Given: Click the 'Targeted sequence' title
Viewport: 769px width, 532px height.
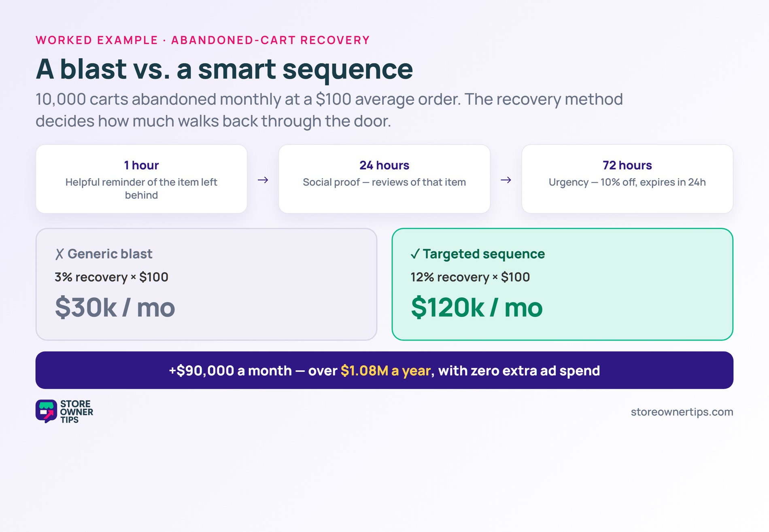Looking at the screenshot, I should click(484, 254).
